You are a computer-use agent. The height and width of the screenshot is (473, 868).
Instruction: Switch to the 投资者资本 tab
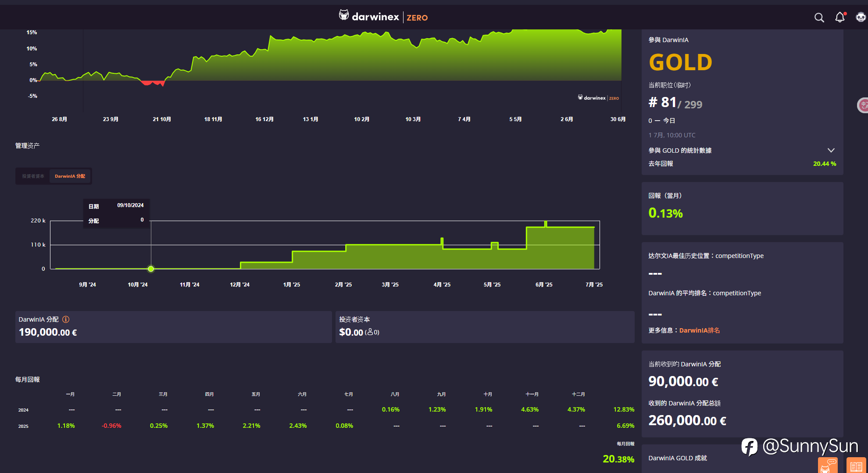tap(33, 176)
